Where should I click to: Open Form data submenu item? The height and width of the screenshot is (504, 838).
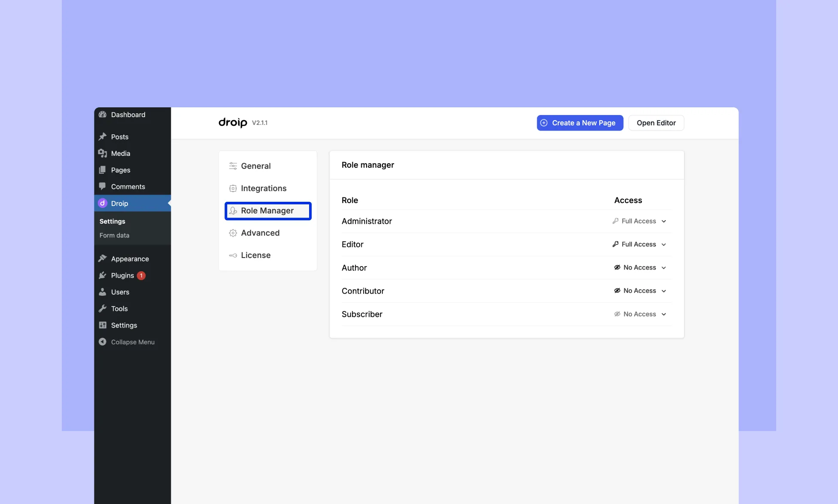pyautogui.click(x=114, y=235)
